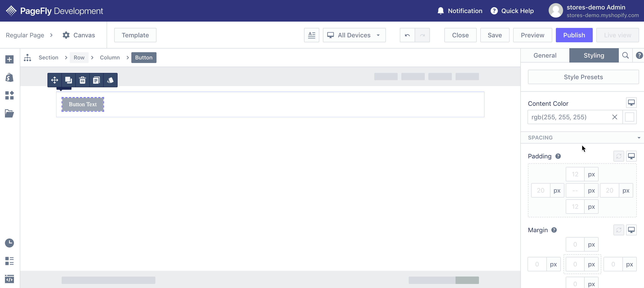This screenshot has width=644, height=288.
Task: Click the admin avatar picture
Action: tap(555, 11)
